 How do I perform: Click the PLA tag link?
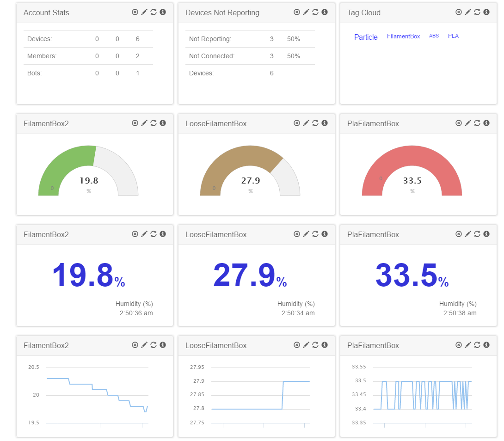point(453,36)
